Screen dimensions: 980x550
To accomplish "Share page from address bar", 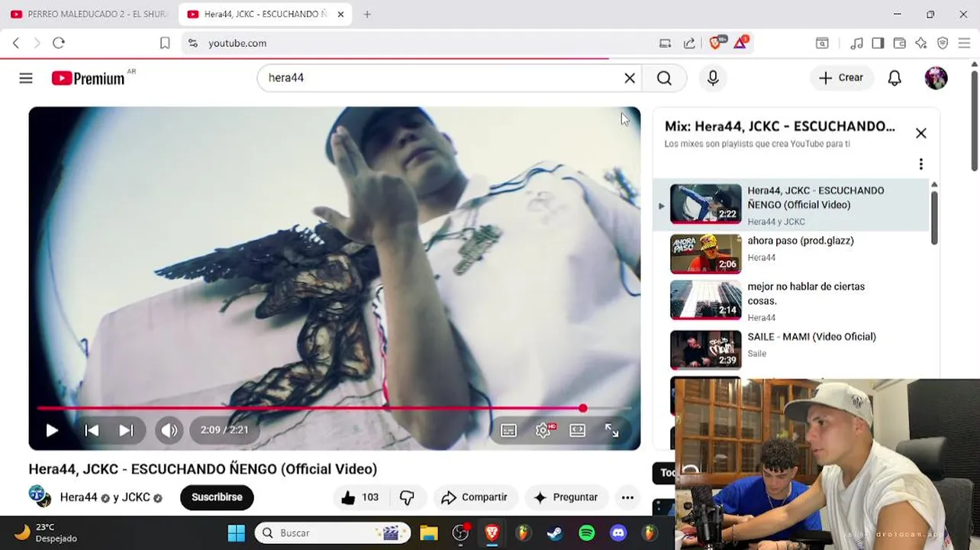I will coord(689,44).
